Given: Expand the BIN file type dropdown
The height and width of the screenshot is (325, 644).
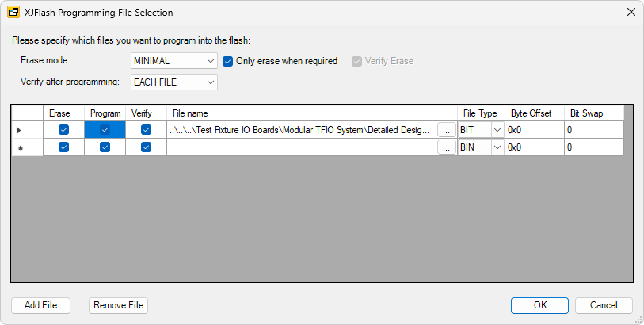Looking at the screenshot, I should pyautogui.click(x=497, y=147).
